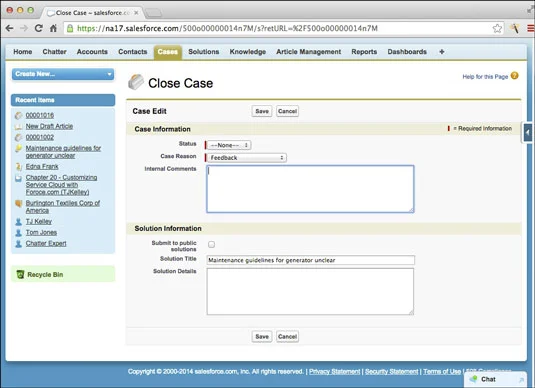The width and height of the screenshot is (535, 388).
Task: Reload the page with refresh icon
Action: (39, 28)
